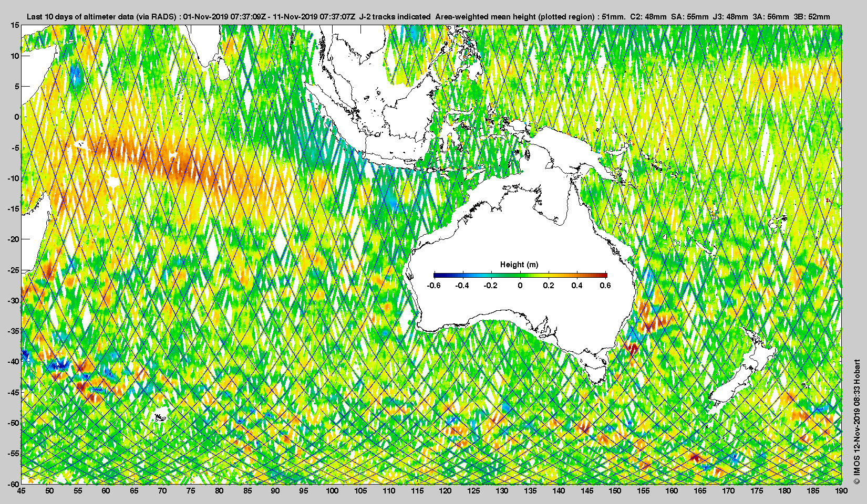
Task: Click the longitude axis label '100'
Action: (332, 491)
